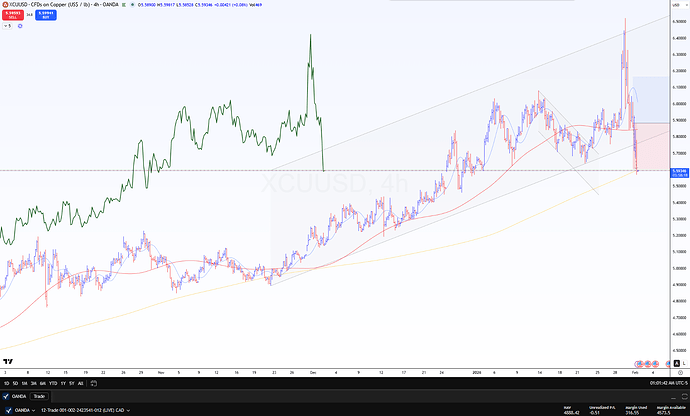Select the All time range

click(x=81, y=383)
